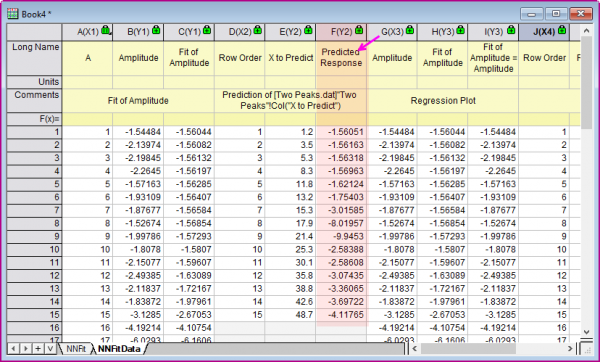Click the green lock icon on column E(Y2)

[x=308, y=30]
